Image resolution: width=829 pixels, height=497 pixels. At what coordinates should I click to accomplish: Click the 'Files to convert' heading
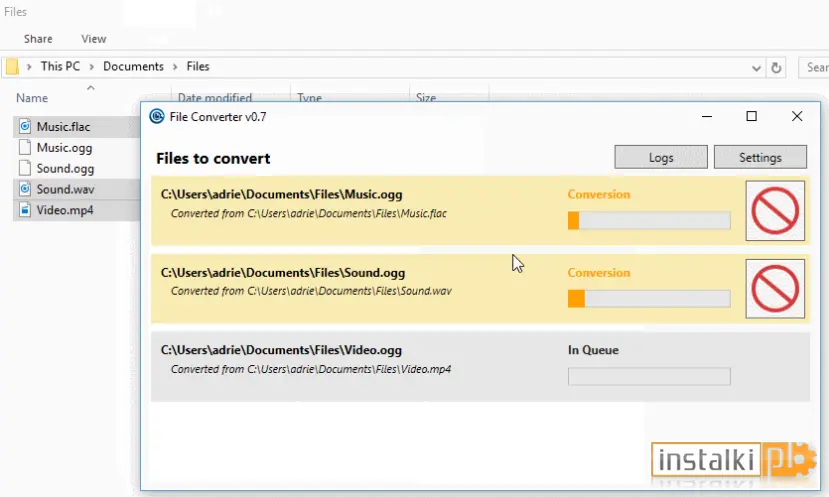(x=213, y=159)
